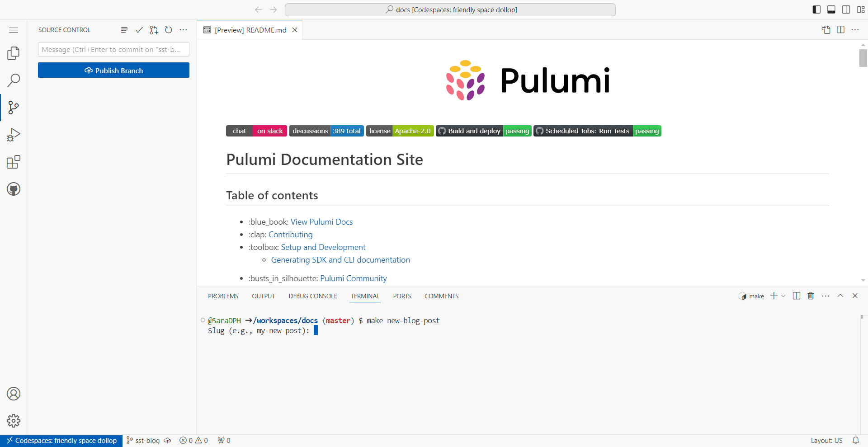Close the terminal panel

tap(855, 296)
